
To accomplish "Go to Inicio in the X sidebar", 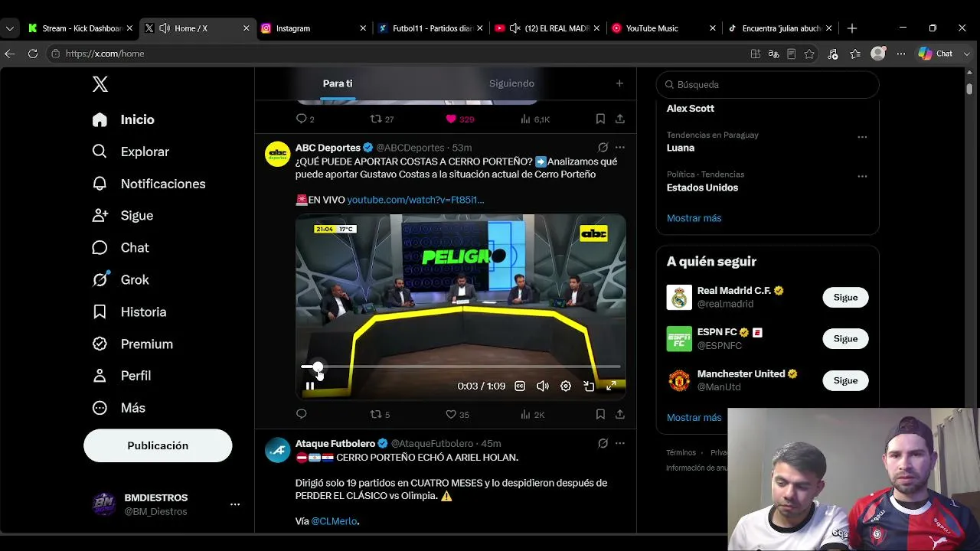I will (122, 119).
